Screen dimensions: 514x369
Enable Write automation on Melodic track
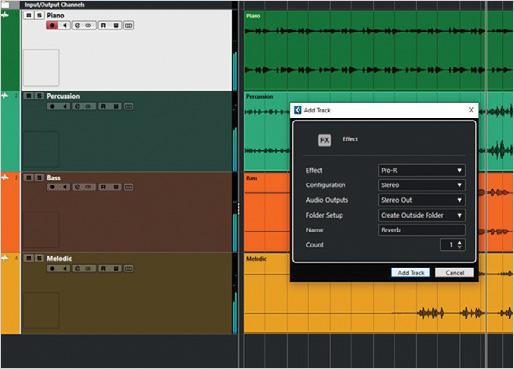click(116, 268)
